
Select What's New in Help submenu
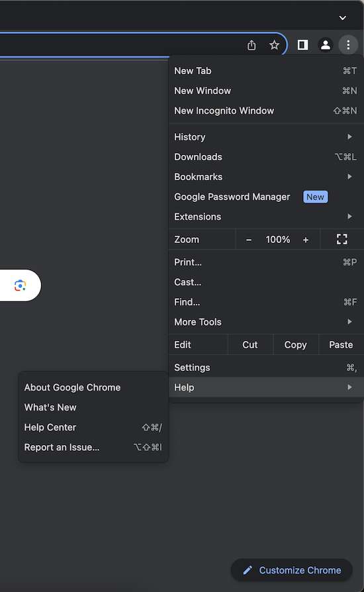tap(93, 407)
